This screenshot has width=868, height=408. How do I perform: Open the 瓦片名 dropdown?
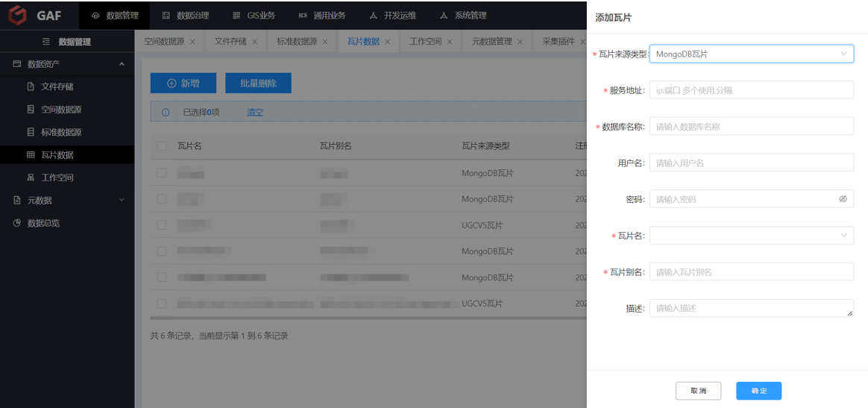point(751,235)
